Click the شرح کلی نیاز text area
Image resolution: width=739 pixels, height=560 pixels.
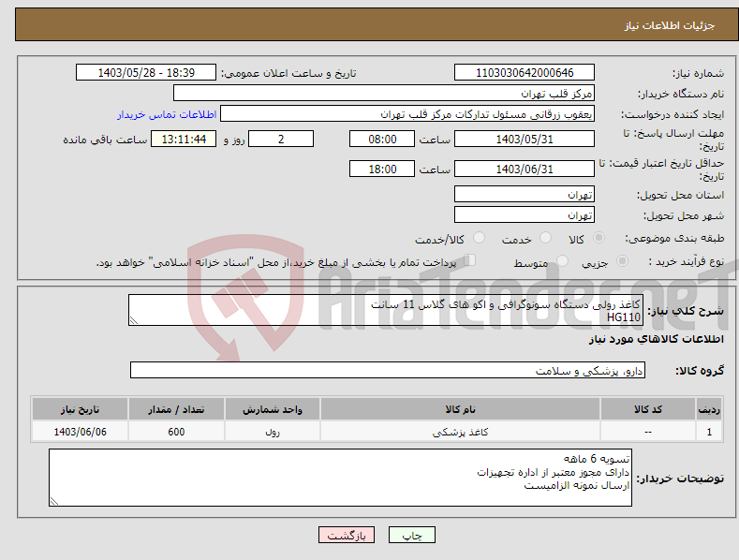coord(386,310)
